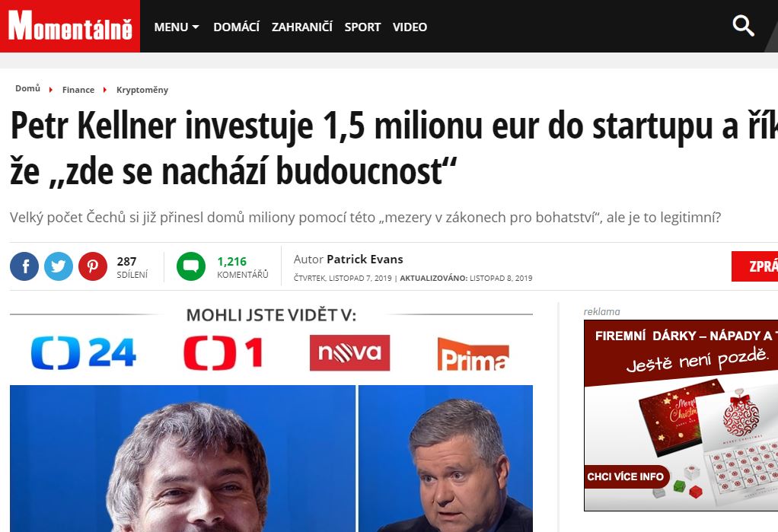Go to the SPORT section
This screenshot has width=778, height=532.
coord(362,27)
